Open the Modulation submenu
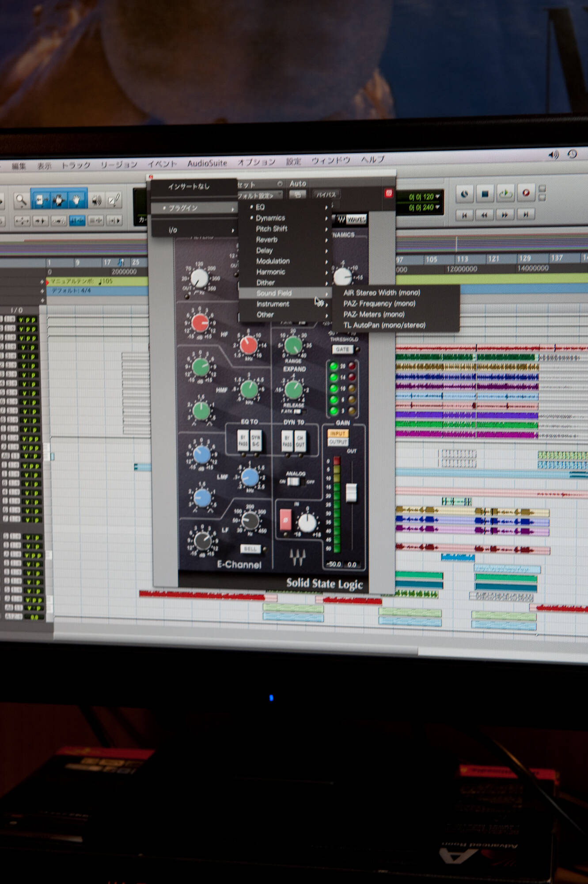Viewport: 588px width, 884px height. pos(285,261)
